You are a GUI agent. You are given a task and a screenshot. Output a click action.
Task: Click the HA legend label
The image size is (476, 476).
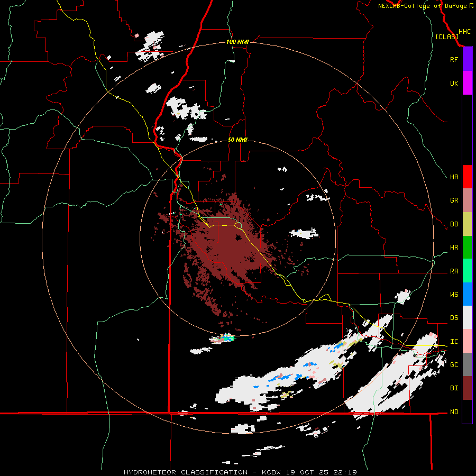click(454, 177)
